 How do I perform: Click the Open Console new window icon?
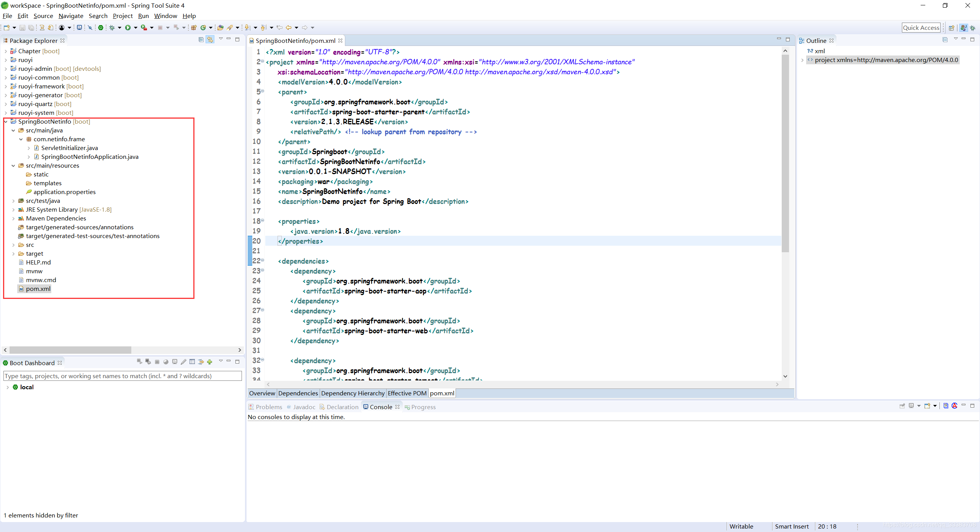click(927, 406)
